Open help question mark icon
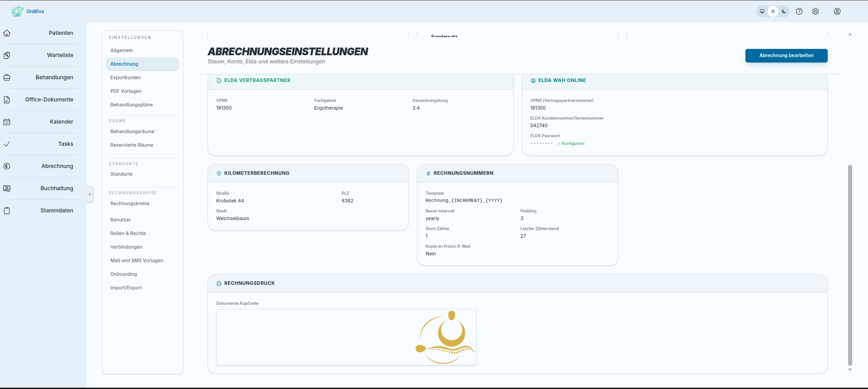 pos(799,11)
